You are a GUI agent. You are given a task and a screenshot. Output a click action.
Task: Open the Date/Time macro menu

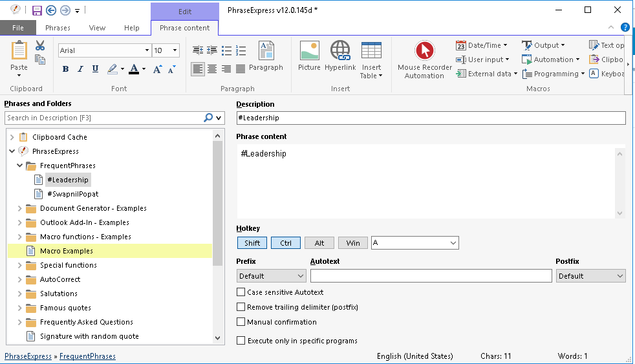482,45
